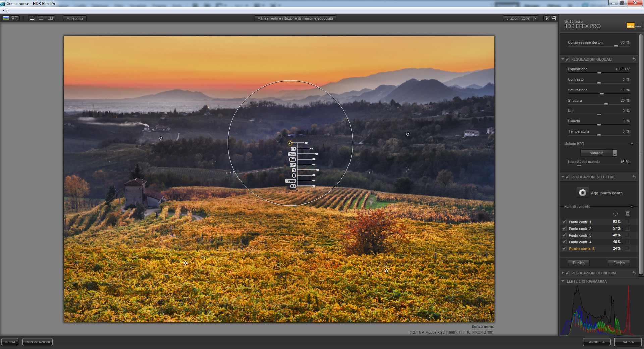This screenshot has height=349, width=644.
Task: Click the Es control point label
Action: (293, 149)
